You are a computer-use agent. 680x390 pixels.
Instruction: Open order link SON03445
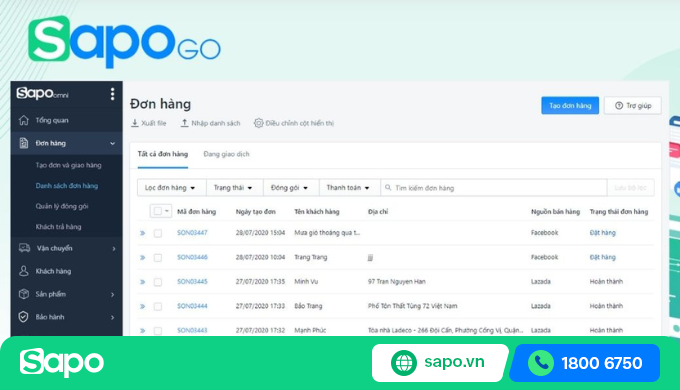coord(192,282)
